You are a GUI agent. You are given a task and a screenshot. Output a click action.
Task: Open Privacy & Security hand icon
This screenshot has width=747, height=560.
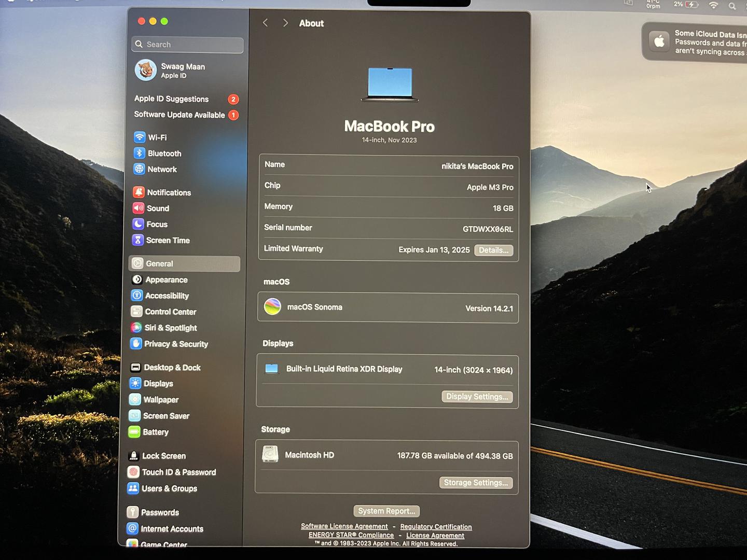(136, 344)
